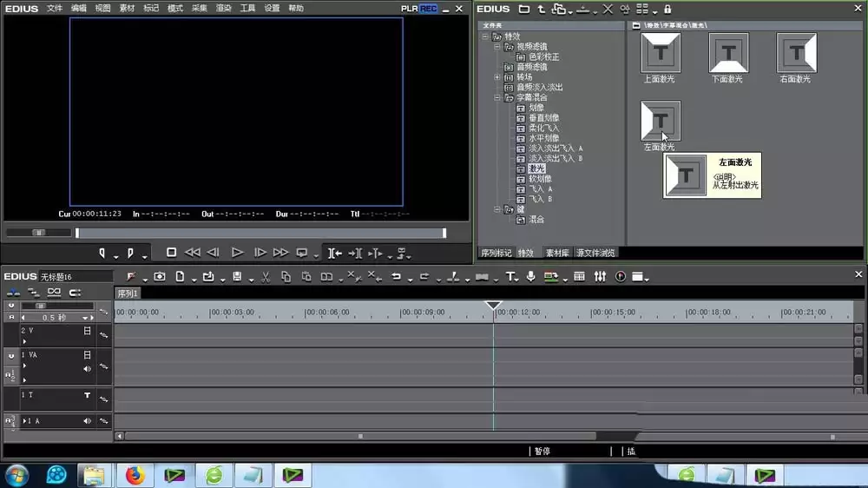Mute the 1 VA track audio
868x488 pixels.
(x=87, y=369)
